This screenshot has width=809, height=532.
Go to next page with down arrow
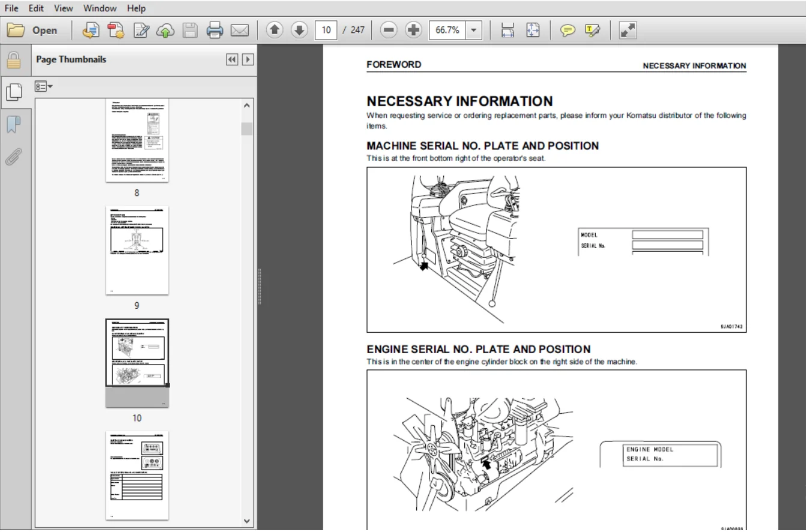(300, 30)
